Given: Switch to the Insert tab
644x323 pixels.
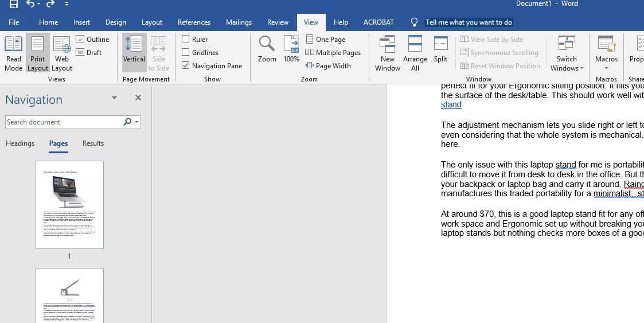Looking at the screenshot, I should [82, 22].
